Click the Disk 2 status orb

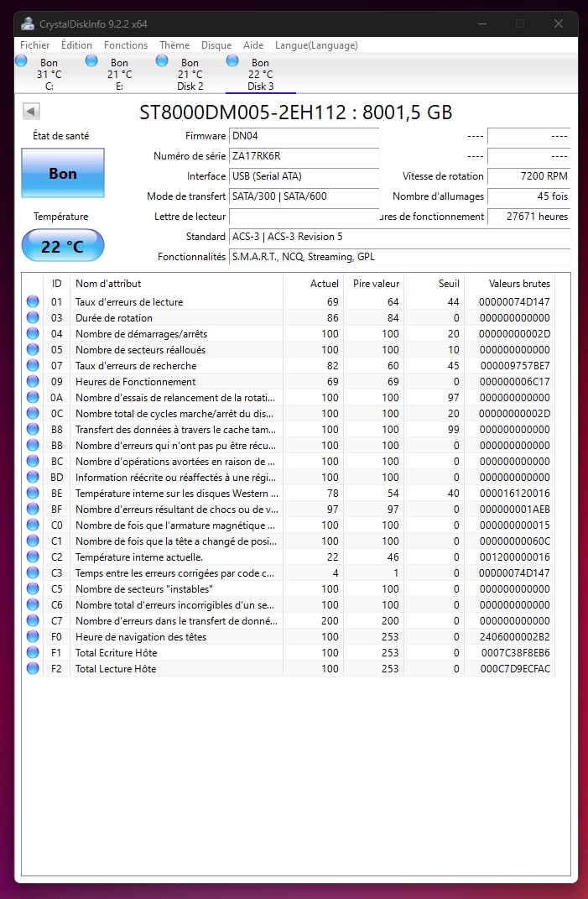pos(162,61)
